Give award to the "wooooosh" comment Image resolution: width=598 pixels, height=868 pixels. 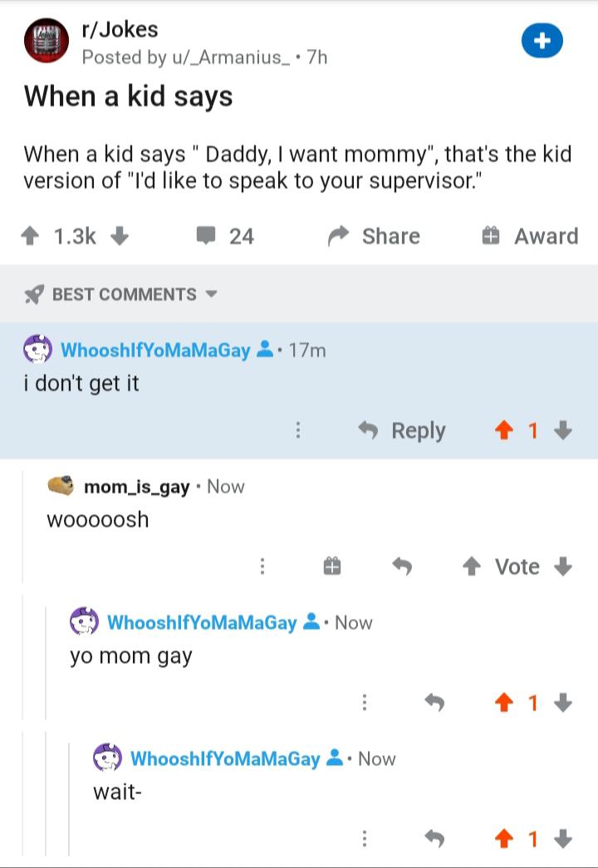331,566
